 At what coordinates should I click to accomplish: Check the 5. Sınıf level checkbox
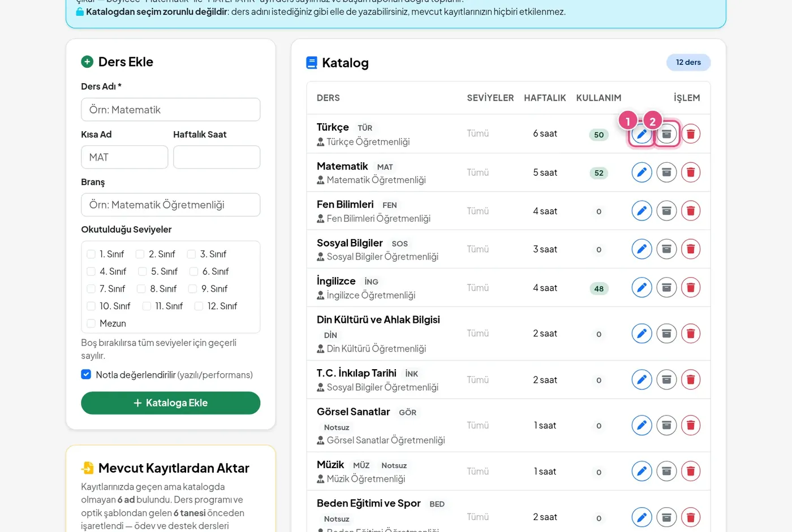pyautogui.click(x=143, y=271)
